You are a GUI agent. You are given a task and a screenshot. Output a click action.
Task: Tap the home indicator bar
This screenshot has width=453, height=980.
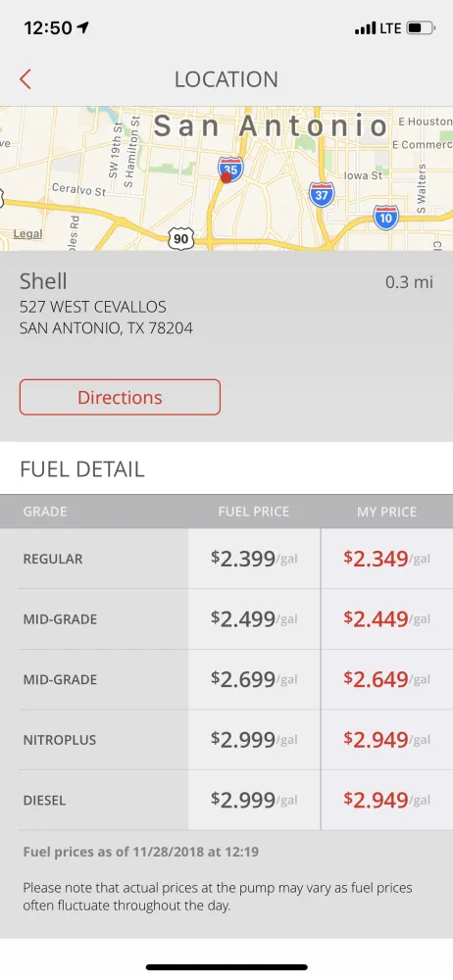click(x=226, y=967)
